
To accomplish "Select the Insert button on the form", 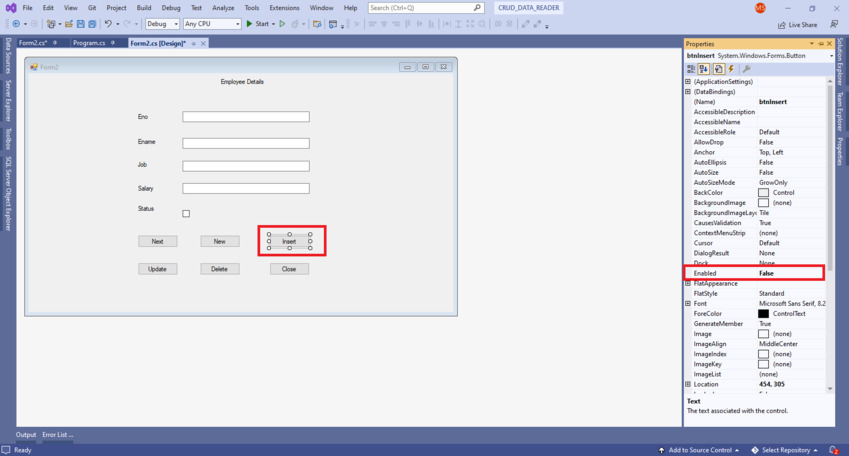I will click(290, 242).
